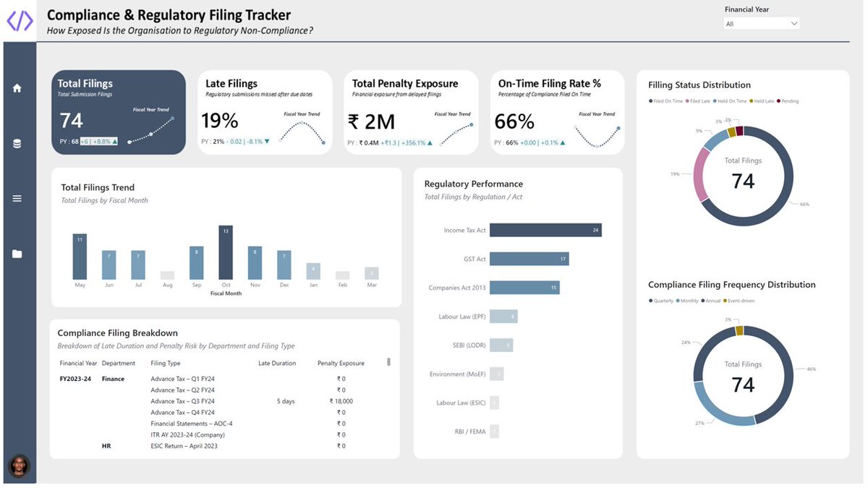Screen dimensions: 868x488
Task: Click the folder icon in sidebar
Action: point(17,254)
